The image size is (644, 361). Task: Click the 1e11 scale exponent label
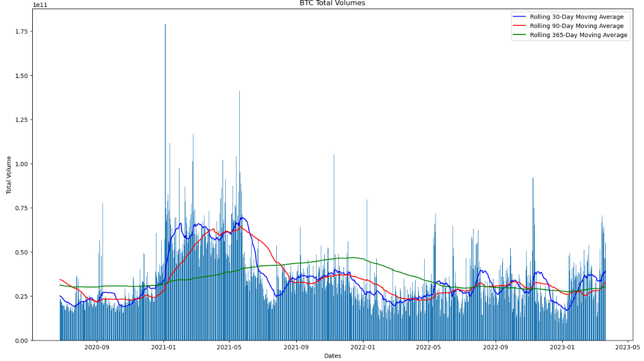tap(40, 5)
